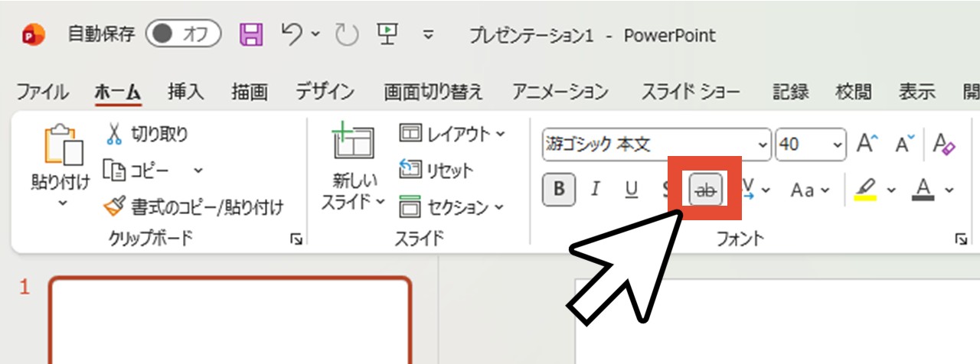This screenshot has height=364, width=980.
Task: Click the 貼り付け clipboard icon
Action: click(x=63, y=145)
